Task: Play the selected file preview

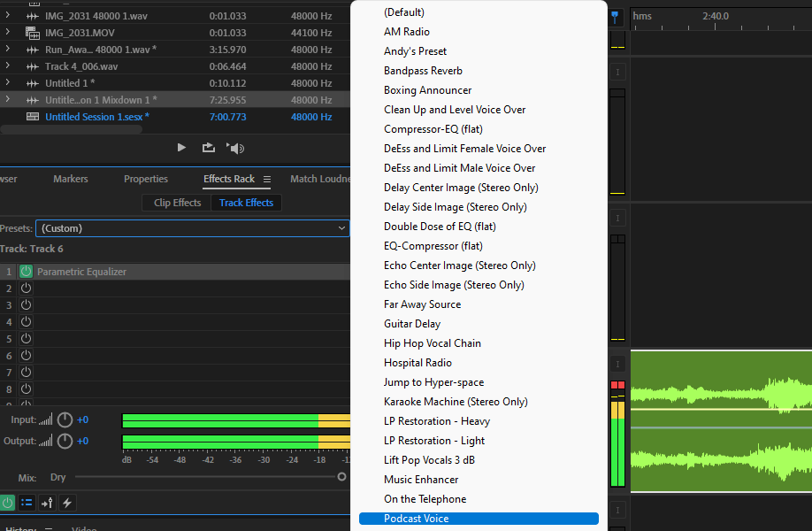Action: (x=181, y=148)
